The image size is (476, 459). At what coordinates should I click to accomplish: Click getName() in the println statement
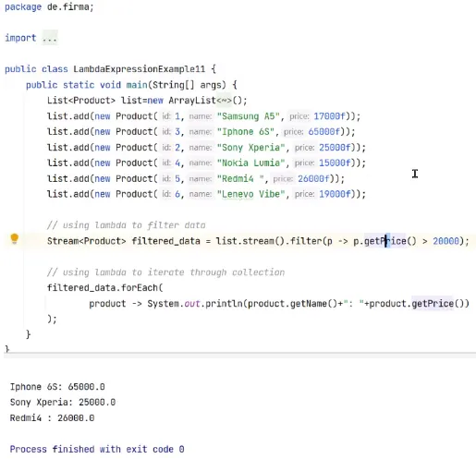(x=313, y=304)
